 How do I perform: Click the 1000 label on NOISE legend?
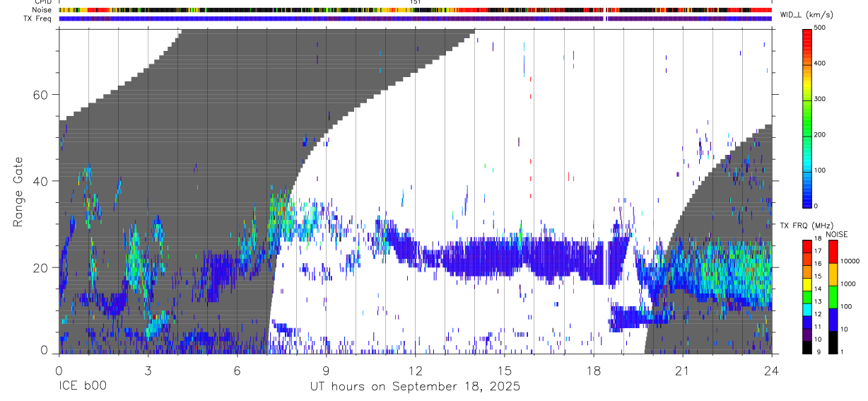[848, 284]
